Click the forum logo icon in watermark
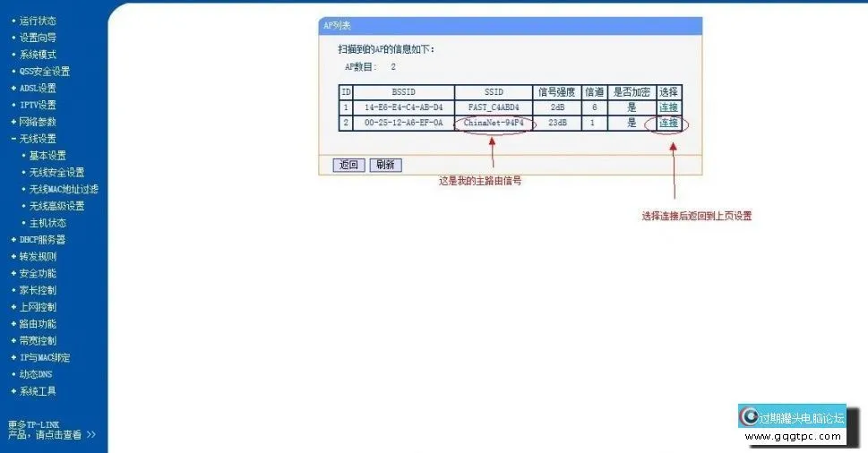The image size is (868, 453). click(749, 416)
